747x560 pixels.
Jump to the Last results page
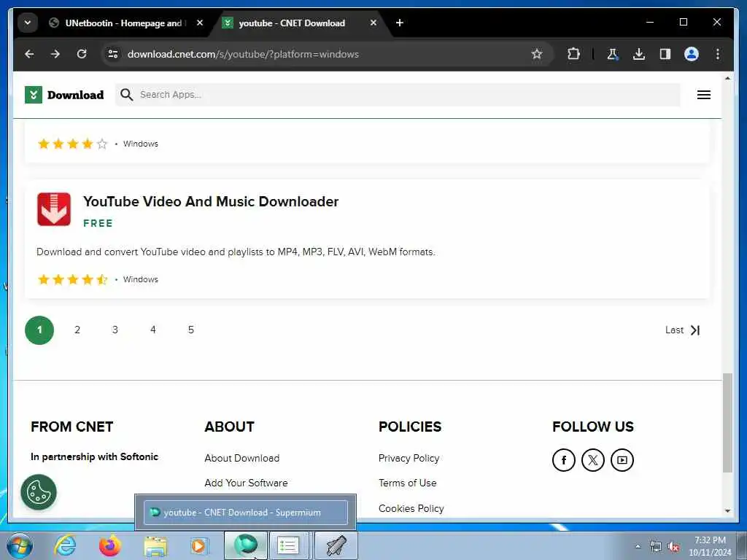coord(683,330)
